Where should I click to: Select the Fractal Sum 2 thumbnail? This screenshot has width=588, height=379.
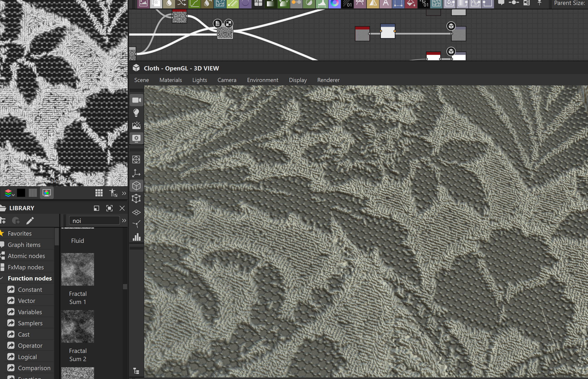click(77, 326)
